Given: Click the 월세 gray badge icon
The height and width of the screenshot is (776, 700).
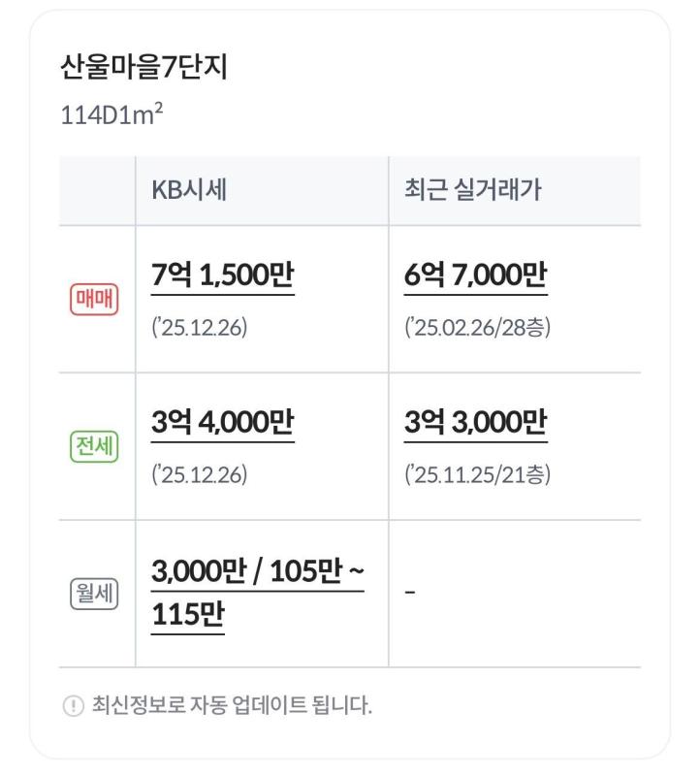Looking at the screenshot, I should tap(94, 594).
